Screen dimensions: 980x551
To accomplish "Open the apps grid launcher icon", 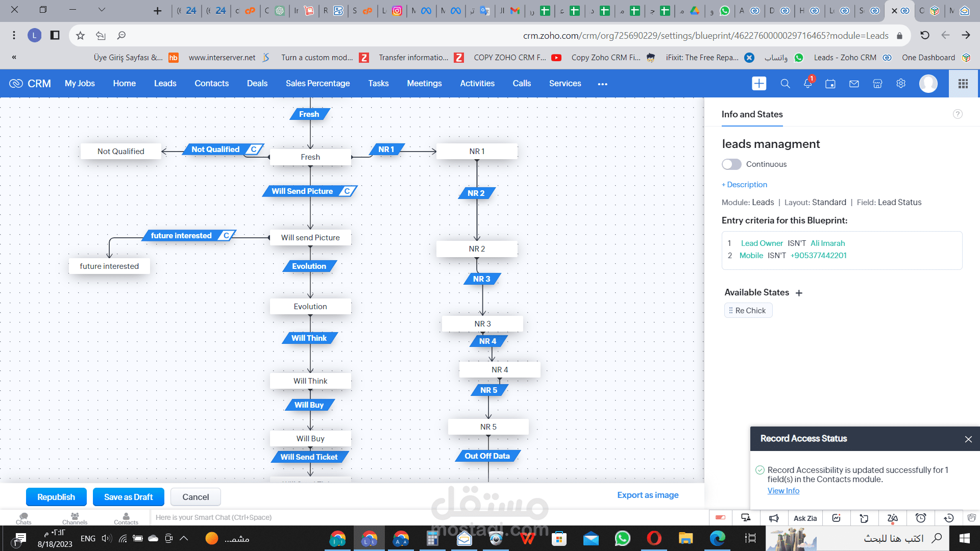I will point(963,84).
